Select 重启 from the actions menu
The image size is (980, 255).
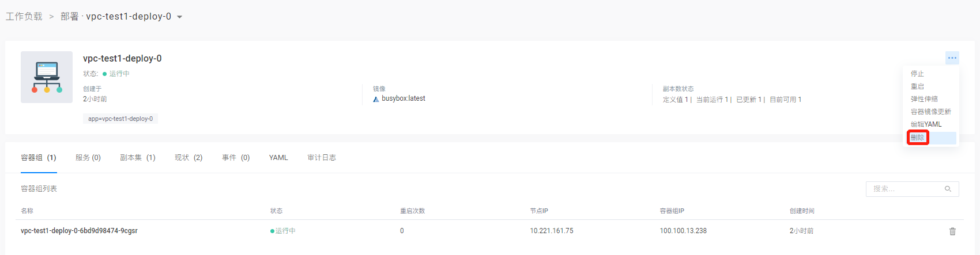[x=917, y=86]
